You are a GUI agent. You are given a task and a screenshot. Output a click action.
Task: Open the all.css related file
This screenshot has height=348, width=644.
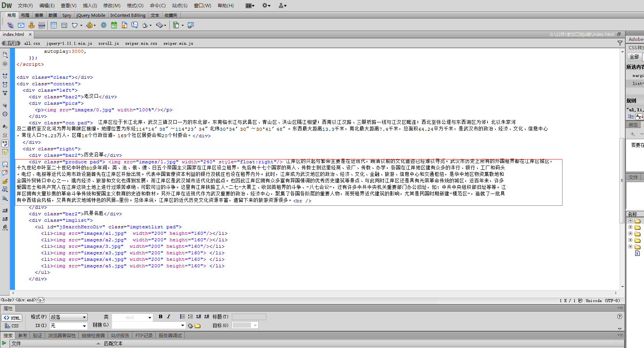coord(32,44)
